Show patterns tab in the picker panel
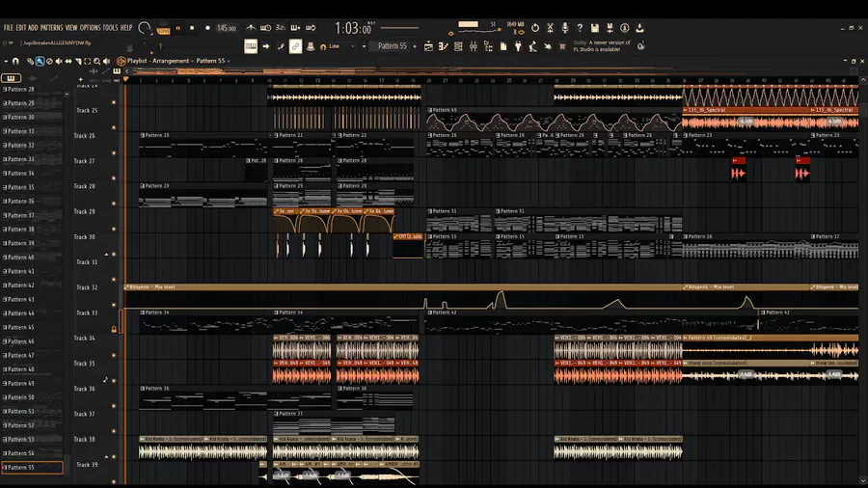Image resolution: width=868 pixels, height=488 pixels. pos(11,78)
